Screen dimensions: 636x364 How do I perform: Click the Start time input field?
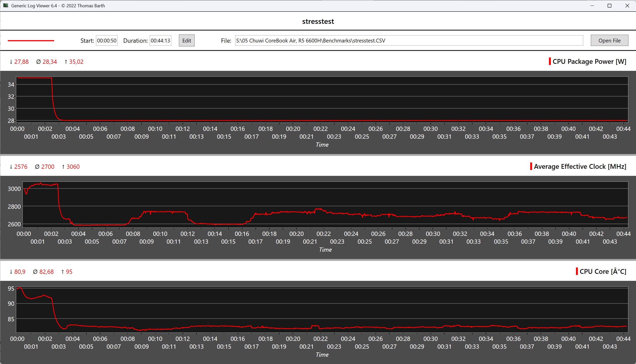pos(107,40)
